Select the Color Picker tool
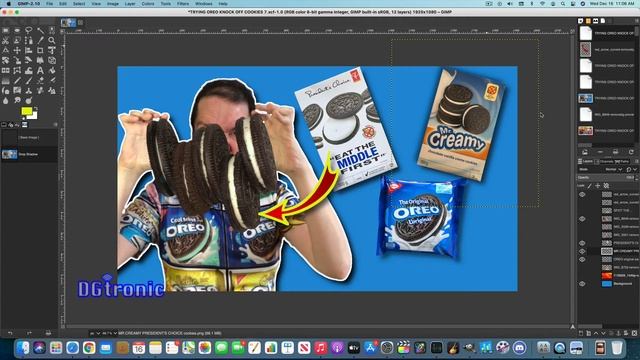This screenshot has height=360, width=640. (x=40, y=40)
